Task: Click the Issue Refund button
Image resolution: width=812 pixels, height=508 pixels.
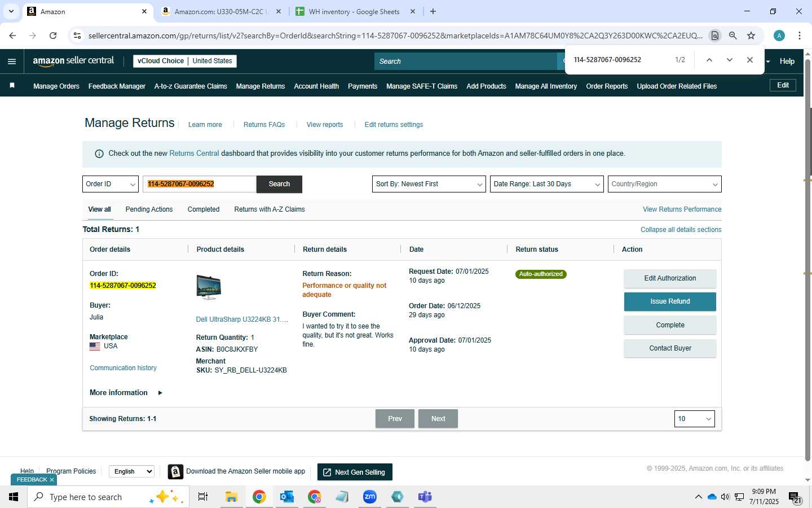Action: (670, 301)
